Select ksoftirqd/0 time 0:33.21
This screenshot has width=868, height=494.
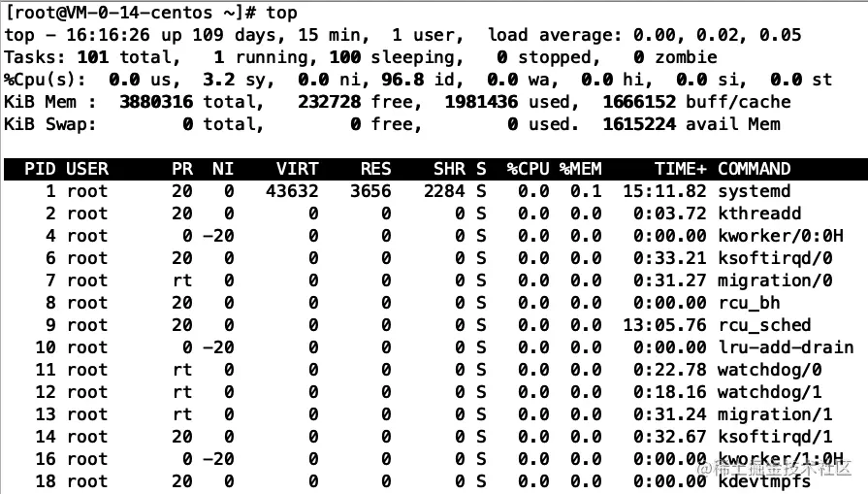(670, 258)
